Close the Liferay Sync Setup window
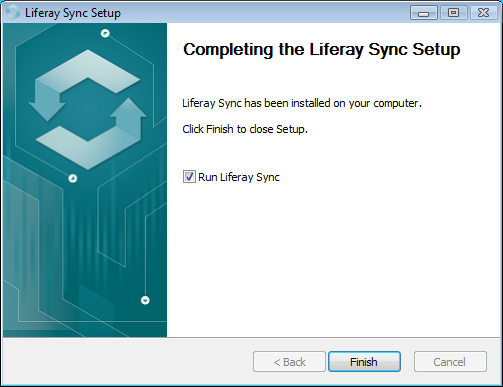This screenshot has width=503, height=387. click(483, 13)
